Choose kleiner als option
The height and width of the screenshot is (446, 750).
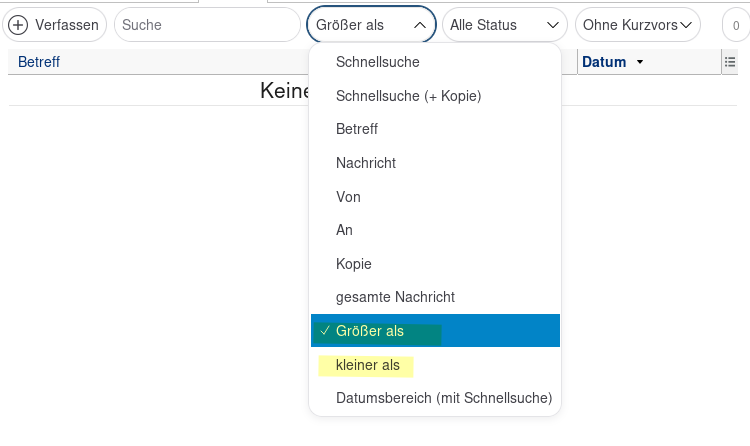pos(368,365)
